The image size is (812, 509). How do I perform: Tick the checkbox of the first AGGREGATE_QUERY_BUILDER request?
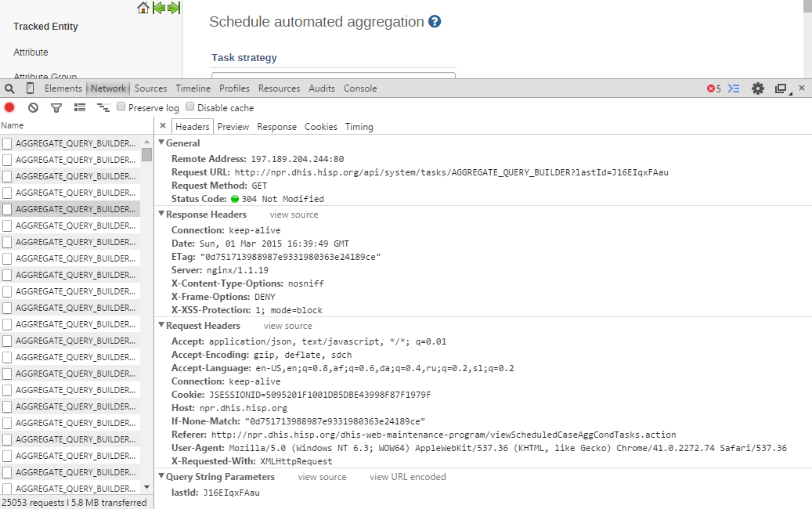(x=7, y=143)
